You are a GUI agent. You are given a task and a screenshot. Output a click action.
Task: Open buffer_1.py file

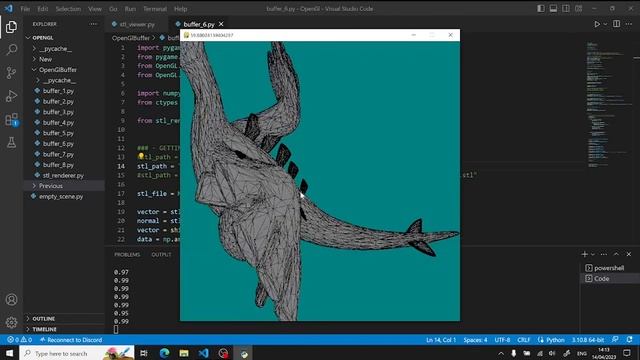[x=58, y=91]
